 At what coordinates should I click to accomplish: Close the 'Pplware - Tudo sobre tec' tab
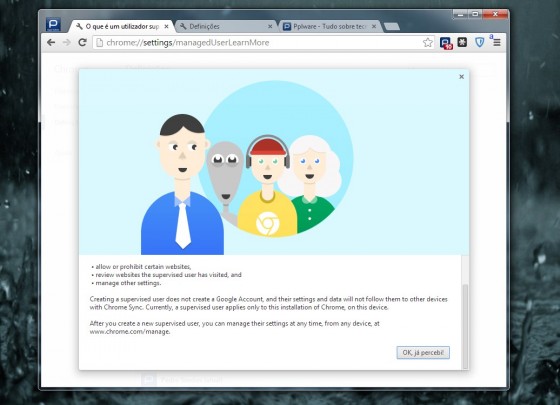click(x=374, y=26)
